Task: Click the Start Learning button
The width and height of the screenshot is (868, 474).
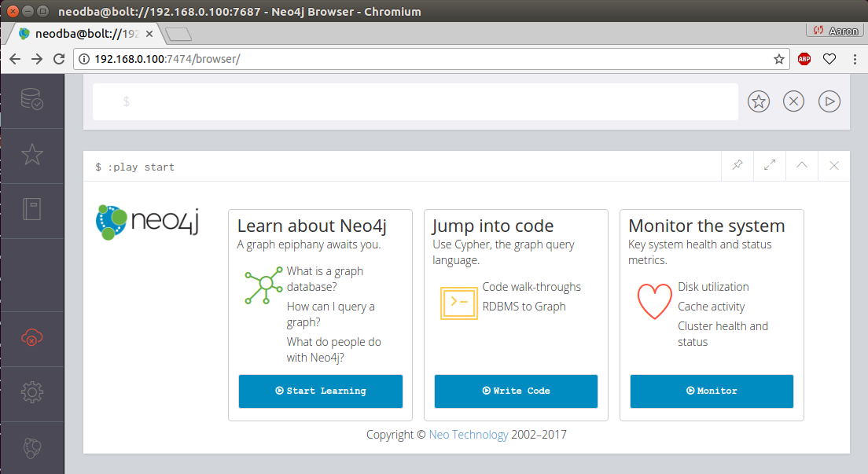Action: (x=321, y=391)
